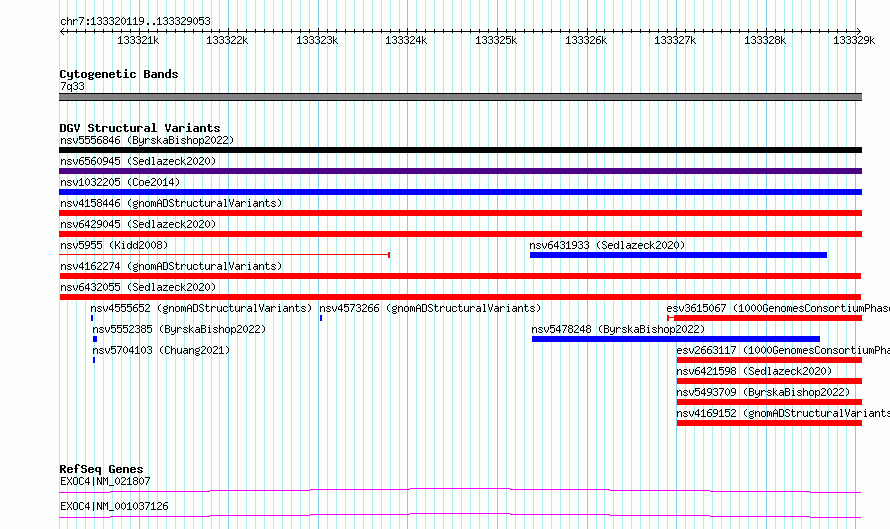Open the nsv5556846 (ByrskaBishop2022) label

click(x=147, y=140)
